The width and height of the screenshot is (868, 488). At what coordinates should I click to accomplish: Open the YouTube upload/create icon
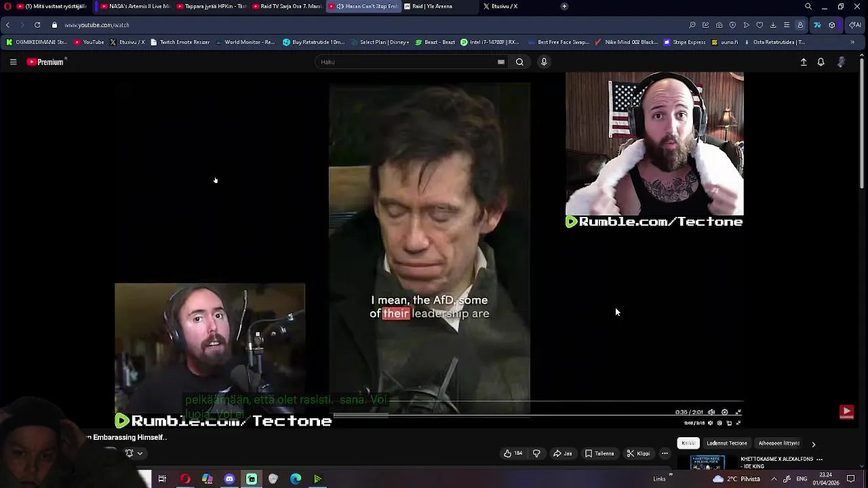tap(804, 62)
